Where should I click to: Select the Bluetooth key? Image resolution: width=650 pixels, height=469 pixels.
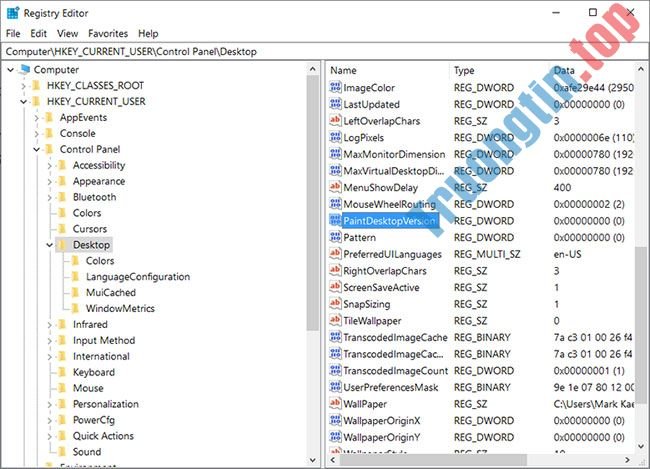point(95,197)
